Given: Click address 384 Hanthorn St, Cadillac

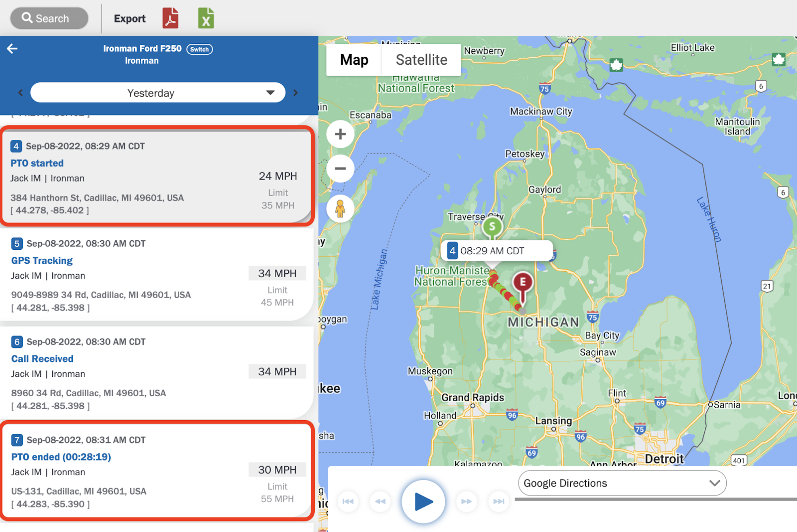Looking at the screenshot, I should (97, 198).
